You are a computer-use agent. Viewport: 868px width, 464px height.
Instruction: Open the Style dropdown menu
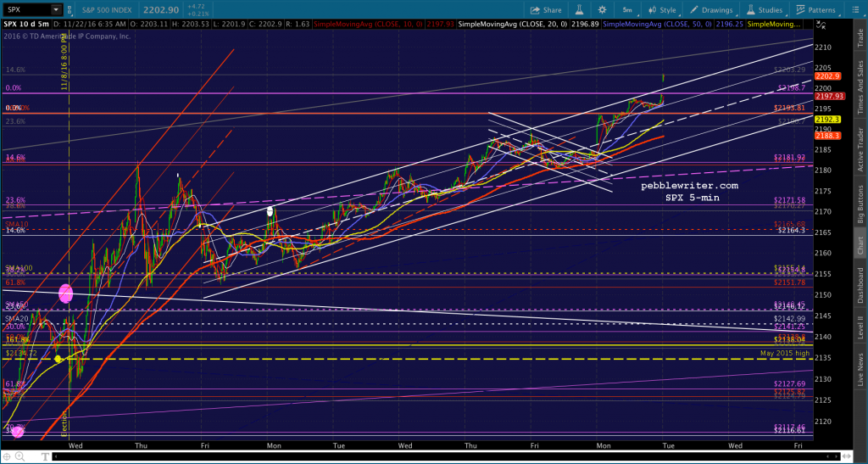pyautogui.click(x=663, y=10)
